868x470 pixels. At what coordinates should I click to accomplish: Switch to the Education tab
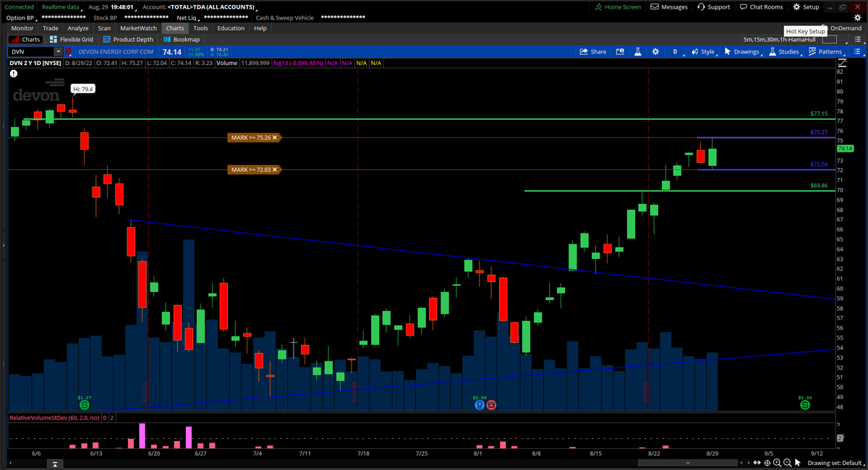[x=231, y=28]
